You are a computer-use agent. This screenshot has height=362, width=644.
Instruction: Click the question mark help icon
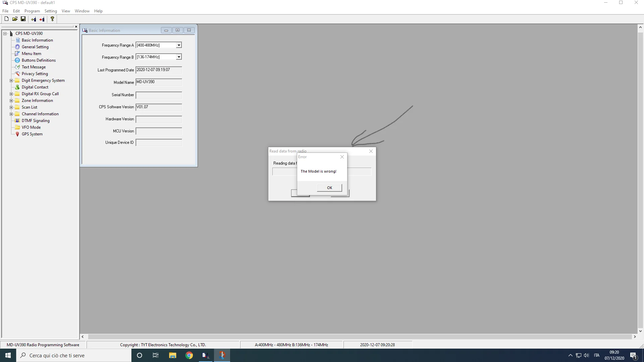[52, 19]
